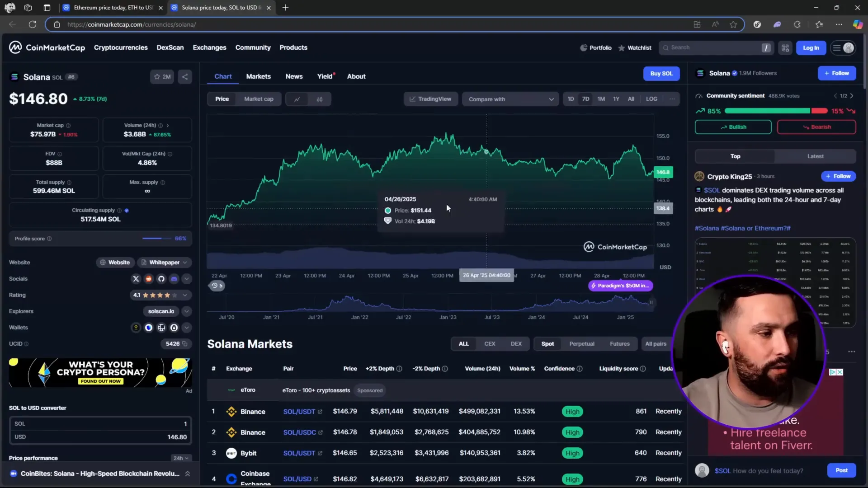The height and width of the screenshot is (488, 868).
Task: Select Market cap chart mode
Action: pos(259,99)
